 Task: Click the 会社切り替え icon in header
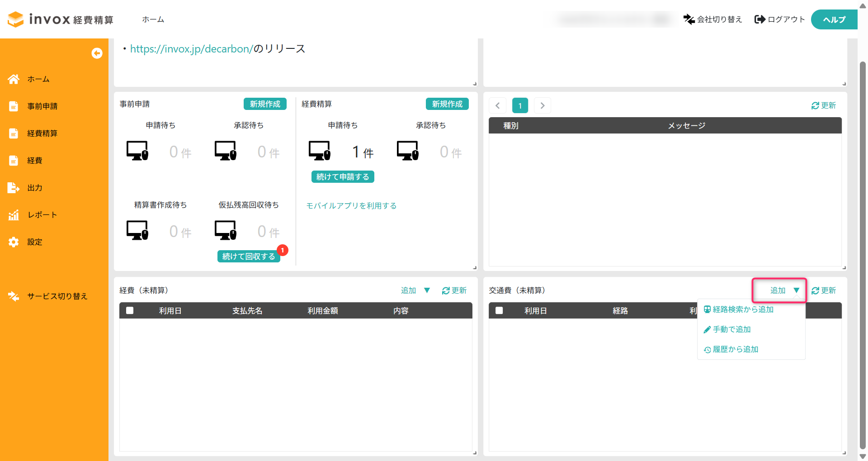coord(689,19)
